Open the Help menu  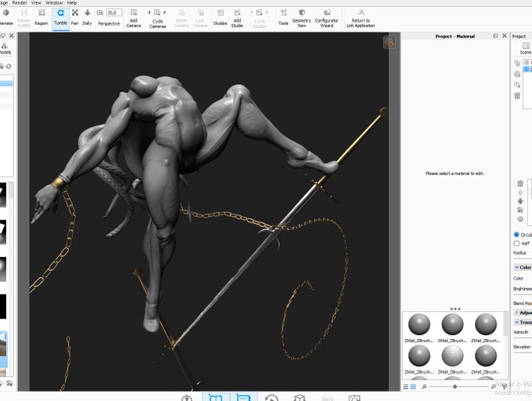72,2
